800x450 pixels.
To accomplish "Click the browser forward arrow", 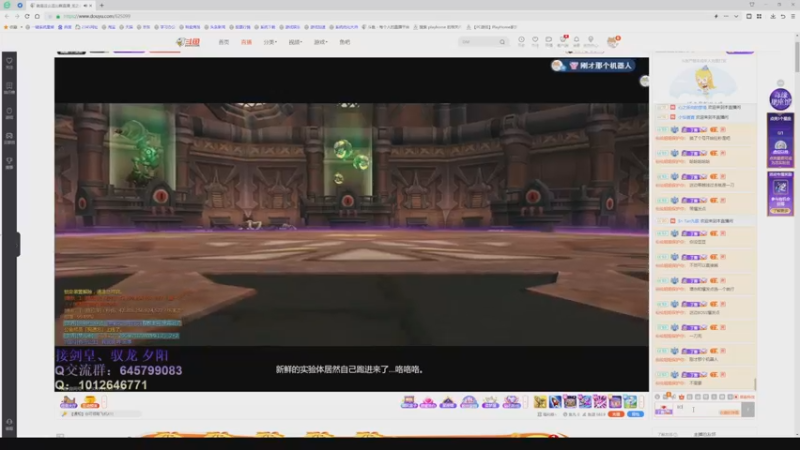I will click(x=17, y=16).
